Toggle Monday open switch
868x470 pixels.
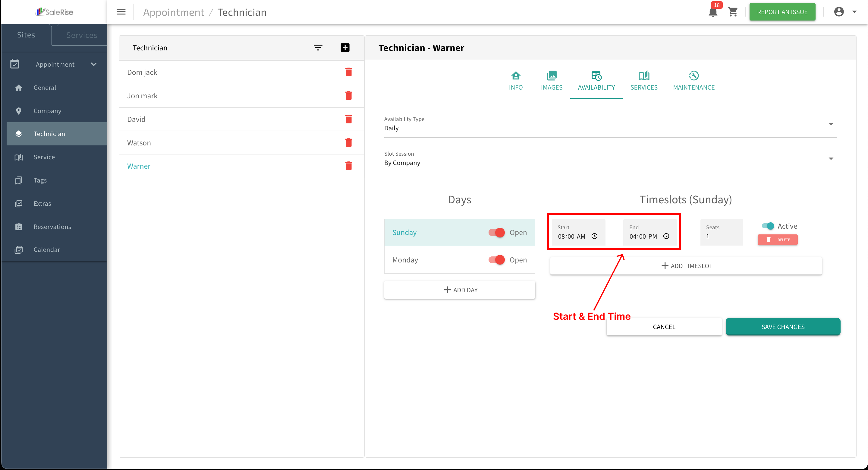pos(497,260)
